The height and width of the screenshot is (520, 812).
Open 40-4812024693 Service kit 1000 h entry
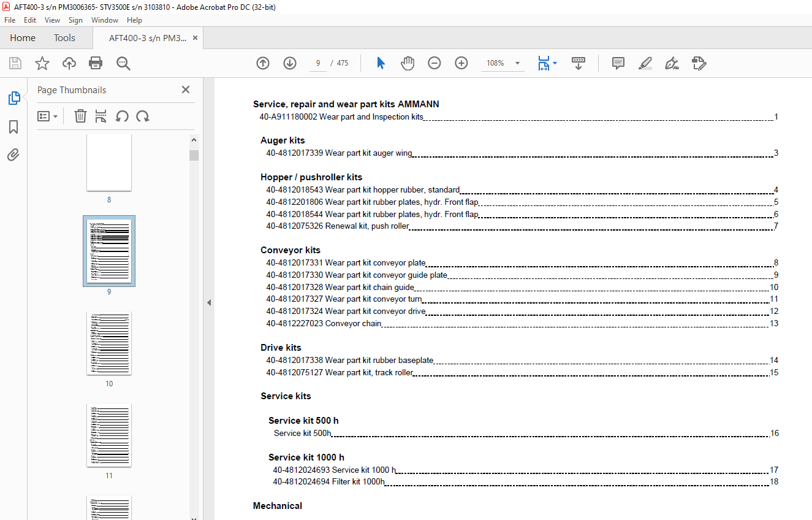pyautogui.click(x=526, y=470)
